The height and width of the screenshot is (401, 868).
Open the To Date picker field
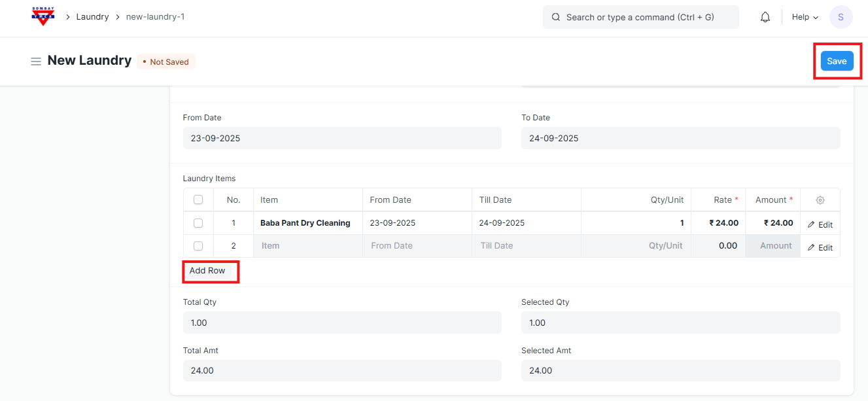[x=680, y=138]
